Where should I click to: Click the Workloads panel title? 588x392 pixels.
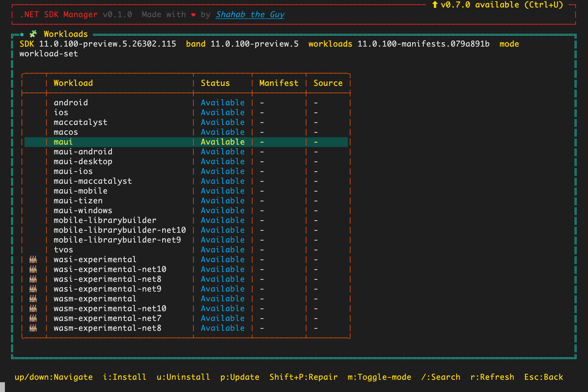66,34
